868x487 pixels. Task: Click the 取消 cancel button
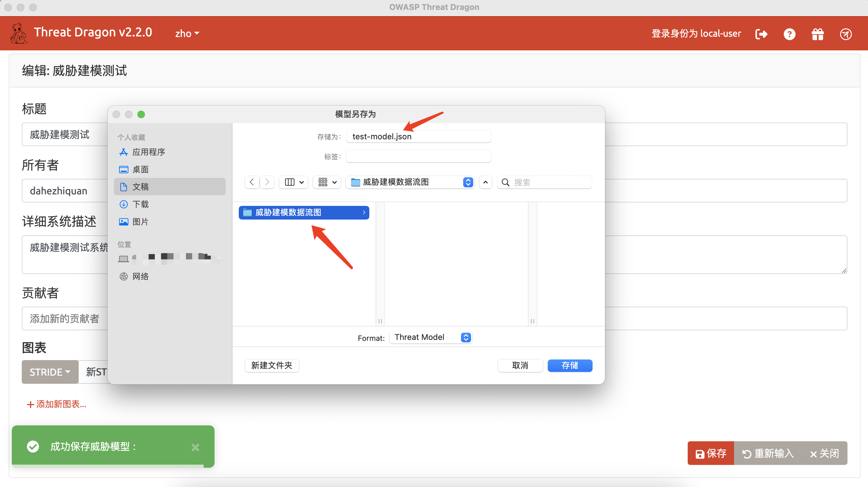click(x=520, y=365)
